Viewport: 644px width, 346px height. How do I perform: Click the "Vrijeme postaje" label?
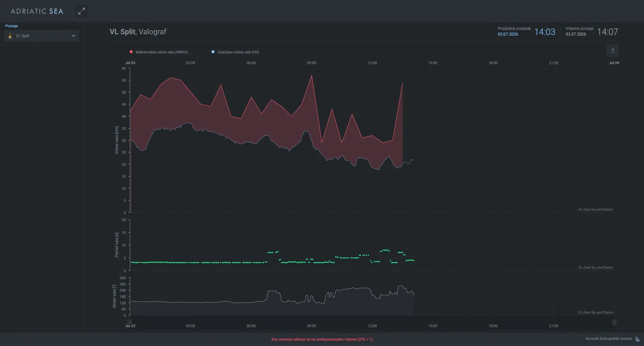pyautogui.click(x=580, y=29)
